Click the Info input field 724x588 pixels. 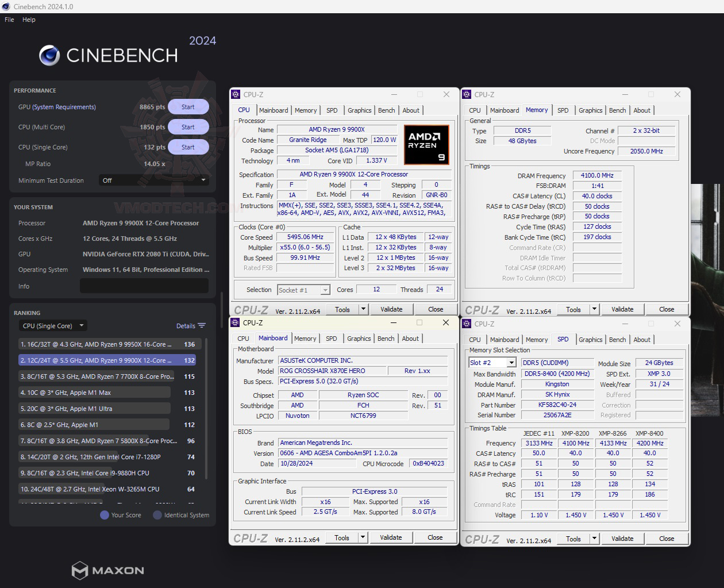pyautogui.click(x=144, y=286)
